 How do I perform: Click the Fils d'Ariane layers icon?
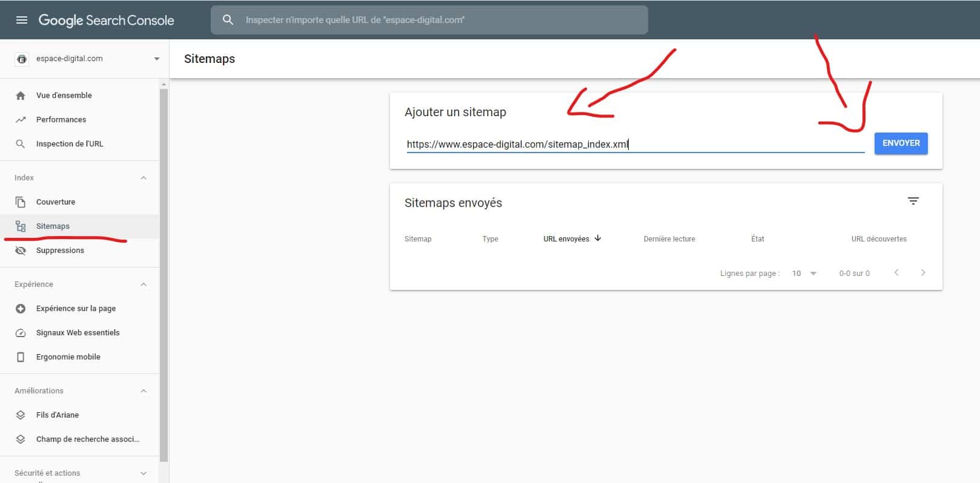tap(21, 415)
